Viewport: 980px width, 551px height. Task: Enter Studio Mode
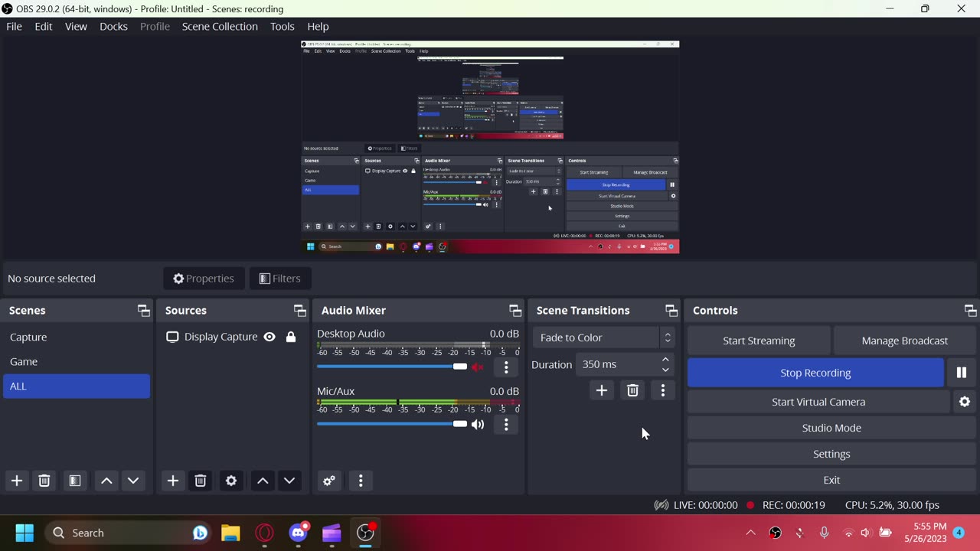(831, 428)
